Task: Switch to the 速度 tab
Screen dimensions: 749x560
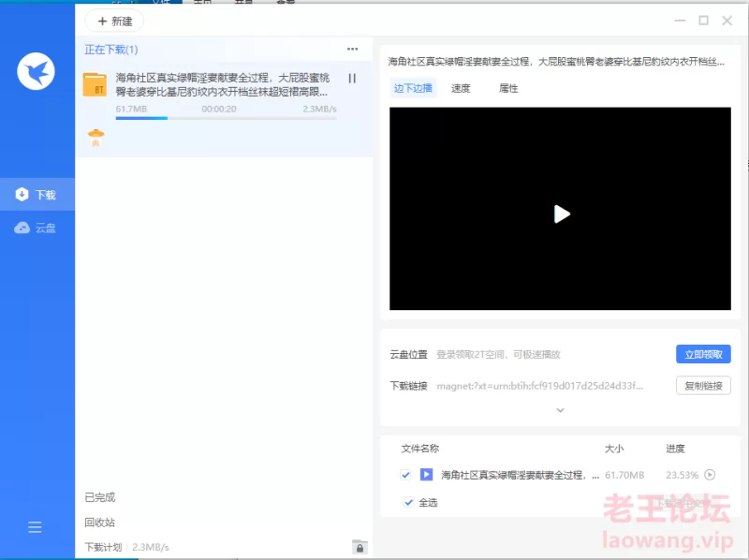Action: point(461,88)
